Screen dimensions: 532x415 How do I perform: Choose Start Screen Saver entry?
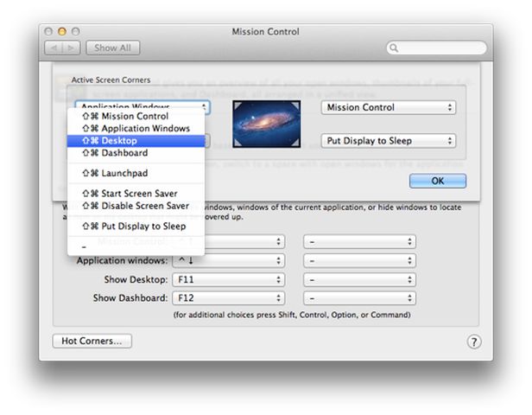point(136,194)
